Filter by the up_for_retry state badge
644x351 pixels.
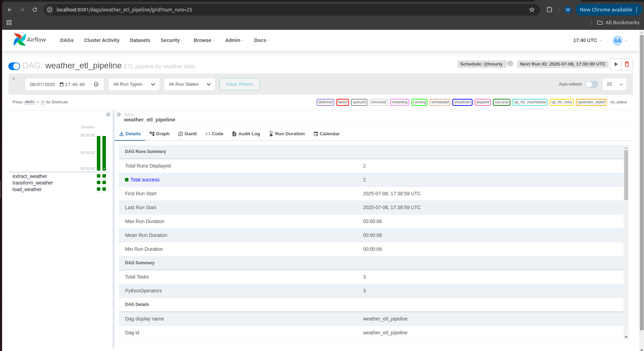[x=562, y=102]
